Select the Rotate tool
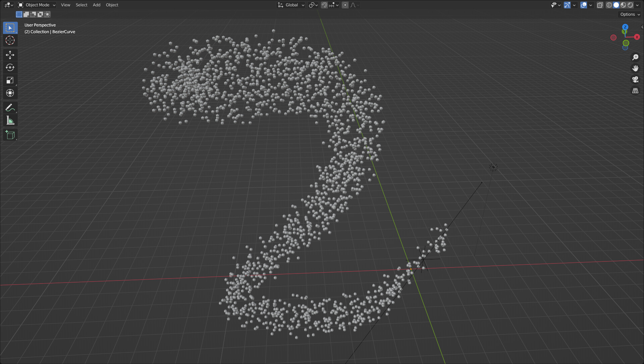The width and height of the screenshot is (644, 364). point(10,67)
